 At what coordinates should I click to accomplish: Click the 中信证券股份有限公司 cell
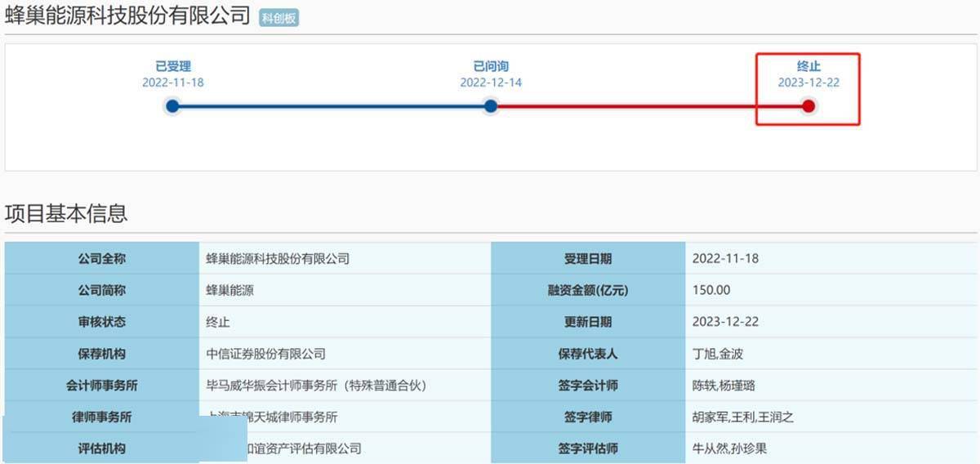pos(345,354)
